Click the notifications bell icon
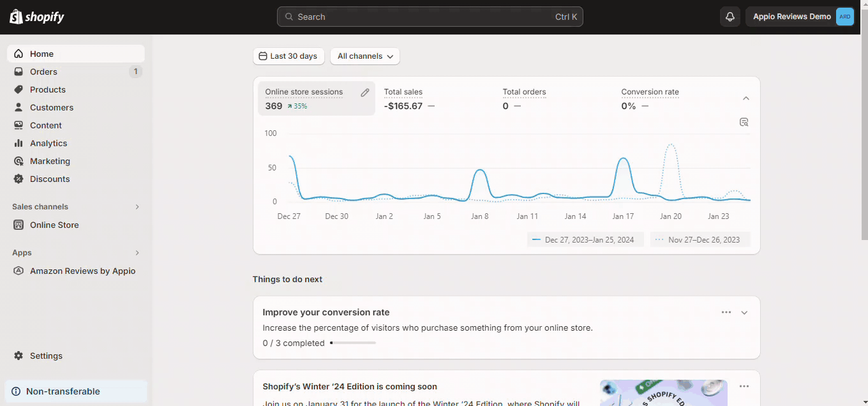The image size is (868, 406). pyautogui.click(x=730, y=17)
